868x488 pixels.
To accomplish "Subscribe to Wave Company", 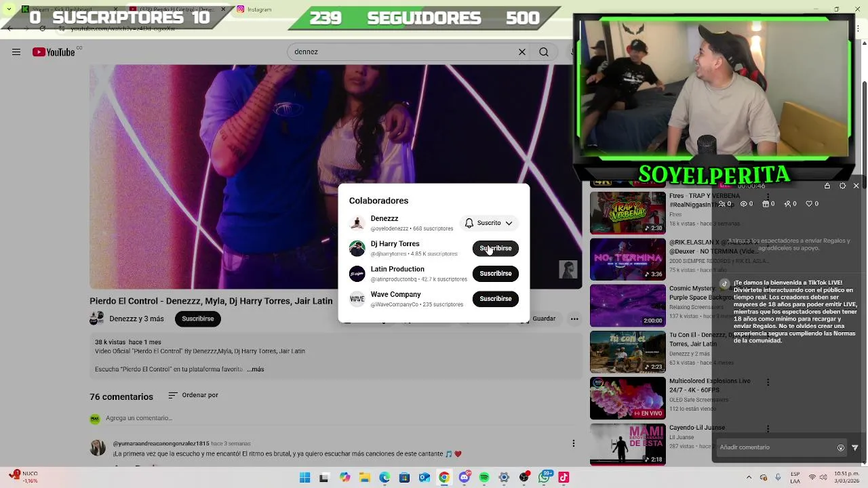I will [496, 299].
